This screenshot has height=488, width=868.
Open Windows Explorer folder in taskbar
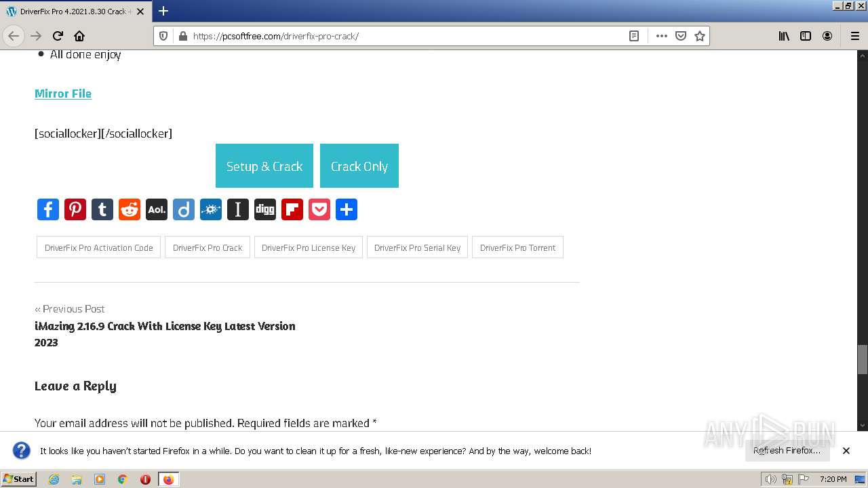pos(77,479)
